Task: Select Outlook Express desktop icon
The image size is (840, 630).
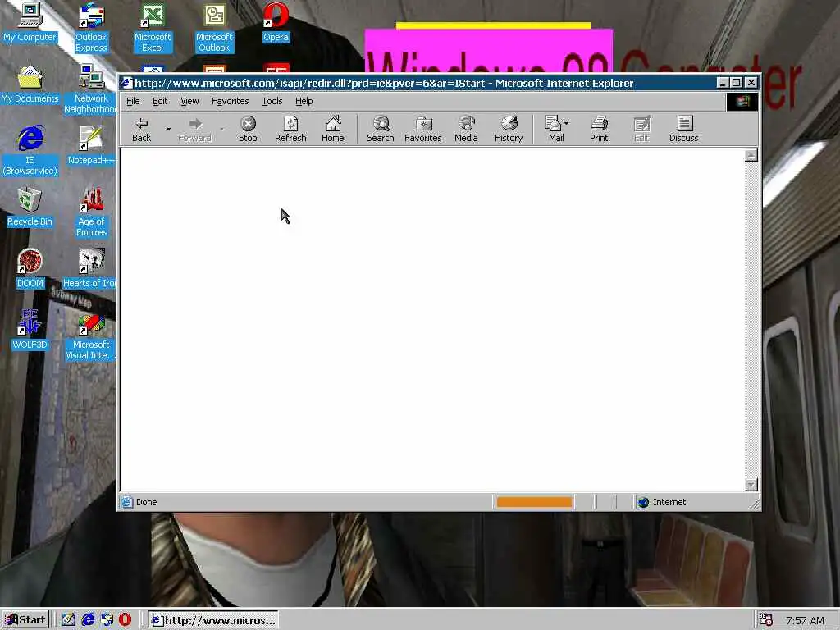Action: [91, 28]
